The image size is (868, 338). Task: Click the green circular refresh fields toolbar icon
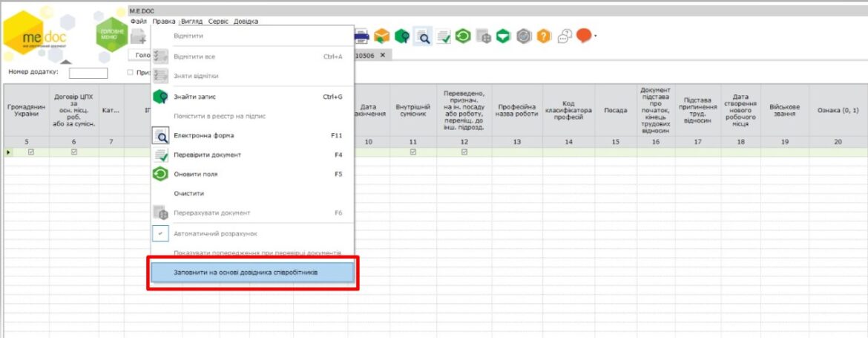(x=463, y=36)
